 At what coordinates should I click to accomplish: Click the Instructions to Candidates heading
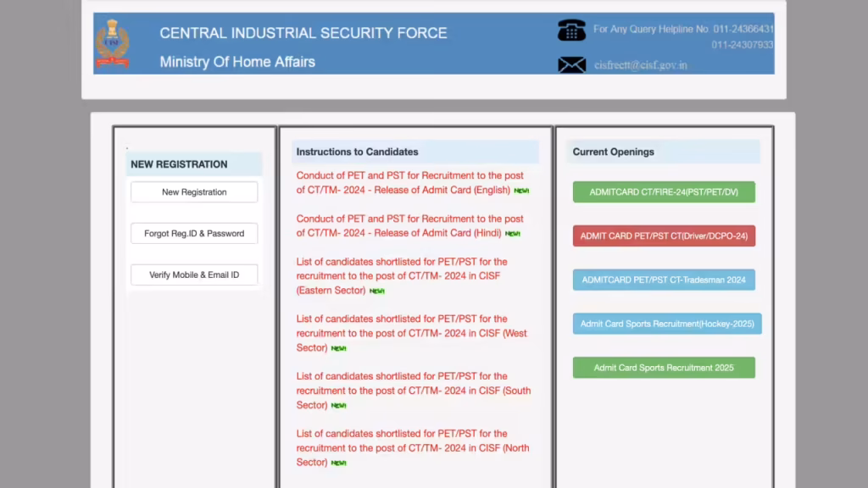coord(357,152)
